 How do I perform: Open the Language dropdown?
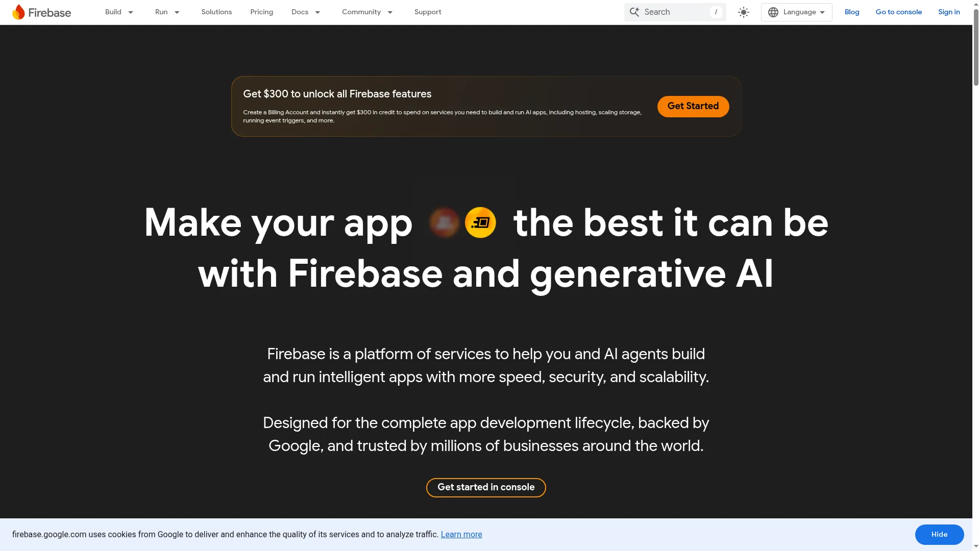coord(797,12)
